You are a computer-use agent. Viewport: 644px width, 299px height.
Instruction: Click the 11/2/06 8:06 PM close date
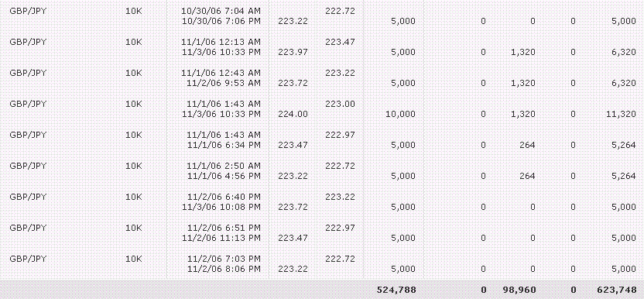tap(224, 269)
